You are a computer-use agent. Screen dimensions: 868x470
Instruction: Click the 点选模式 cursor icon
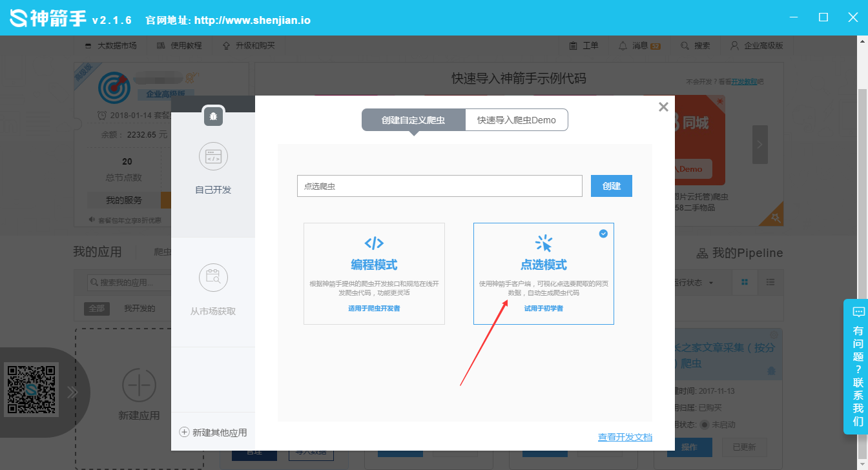point(544,243)
